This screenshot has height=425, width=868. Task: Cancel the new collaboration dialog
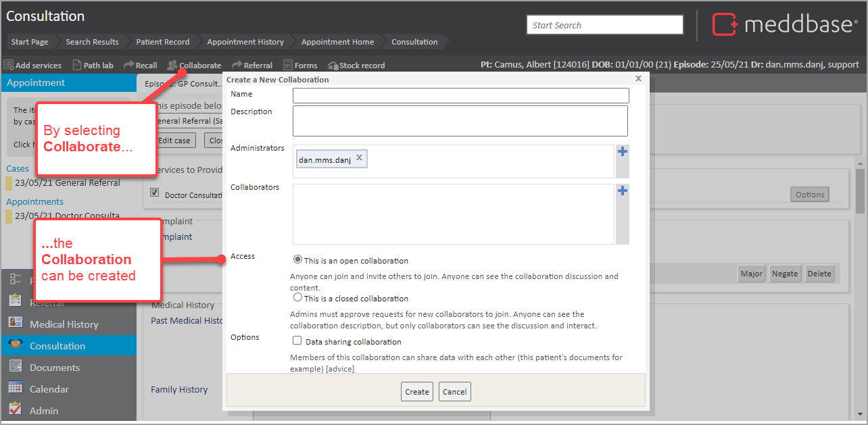[x=454, y=392]
